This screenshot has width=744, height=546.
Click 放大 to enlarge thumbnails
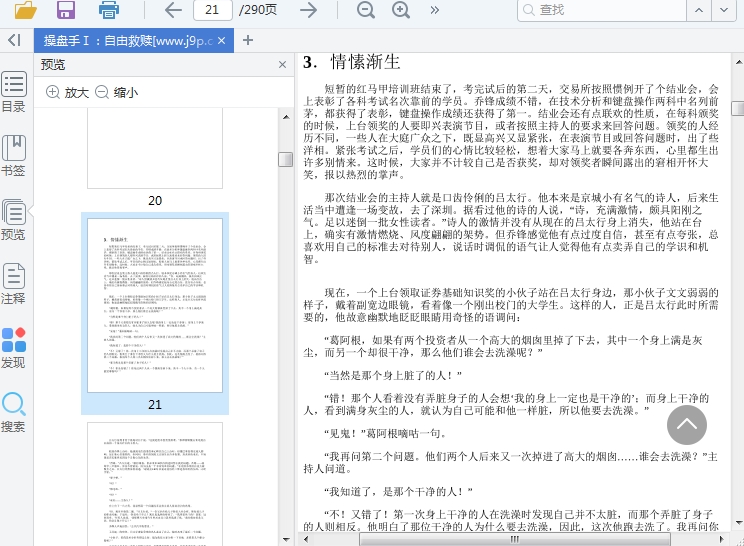pos(67,93)
